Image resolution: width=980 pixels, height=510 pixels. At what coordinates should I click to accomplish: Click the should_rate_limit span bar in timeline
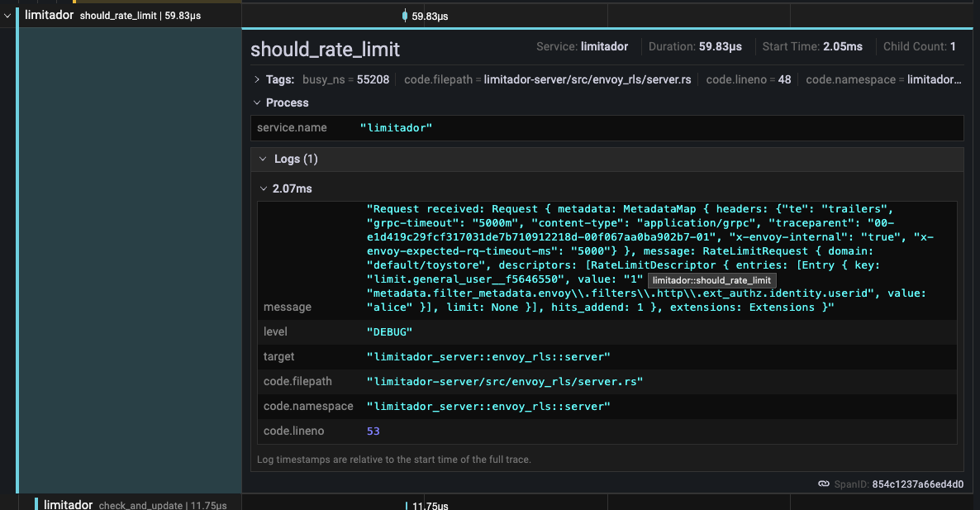coord(404,15)
